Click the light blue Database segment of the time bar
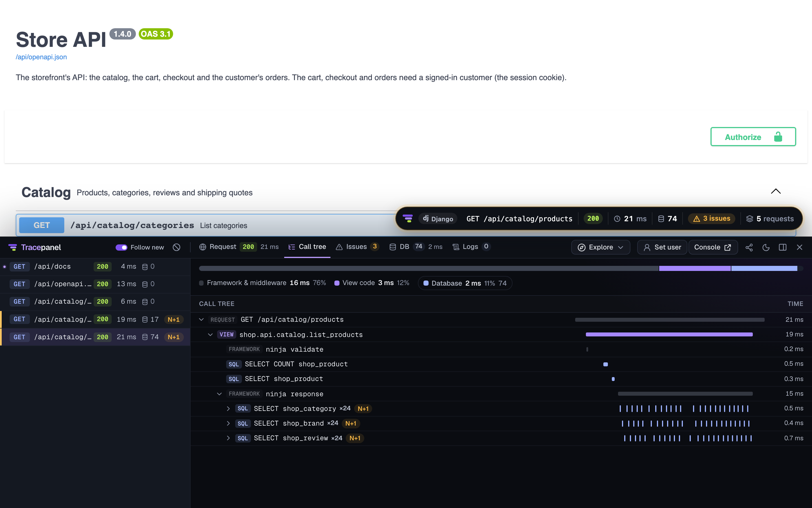Screen dimensions: 812x508 point(764,268)
